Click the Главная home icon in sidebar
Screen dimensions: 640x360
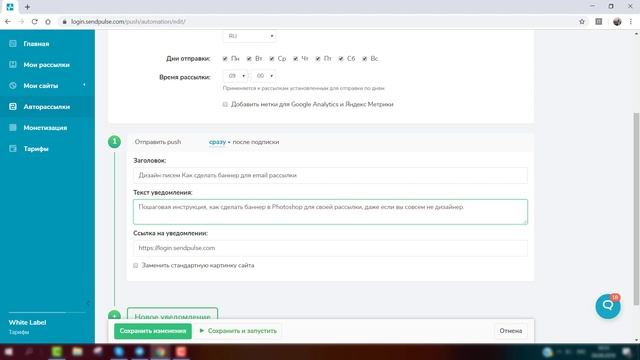point(13,43)
